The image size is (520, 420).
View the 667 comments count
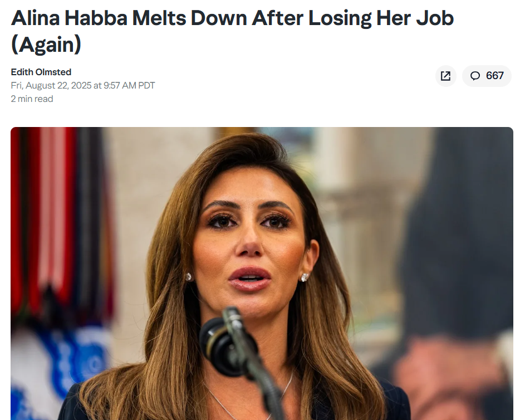click(x=494, y=76)
